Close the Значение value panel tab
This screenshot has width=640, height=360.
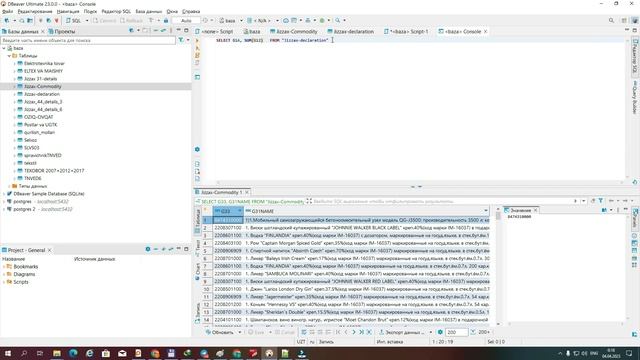coord(536,210)
